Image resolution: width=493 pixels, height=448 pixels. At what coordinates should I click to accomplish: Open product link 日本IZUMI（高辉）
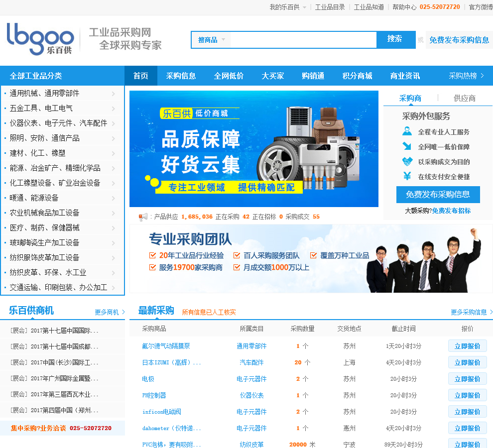tap(171, 362)
